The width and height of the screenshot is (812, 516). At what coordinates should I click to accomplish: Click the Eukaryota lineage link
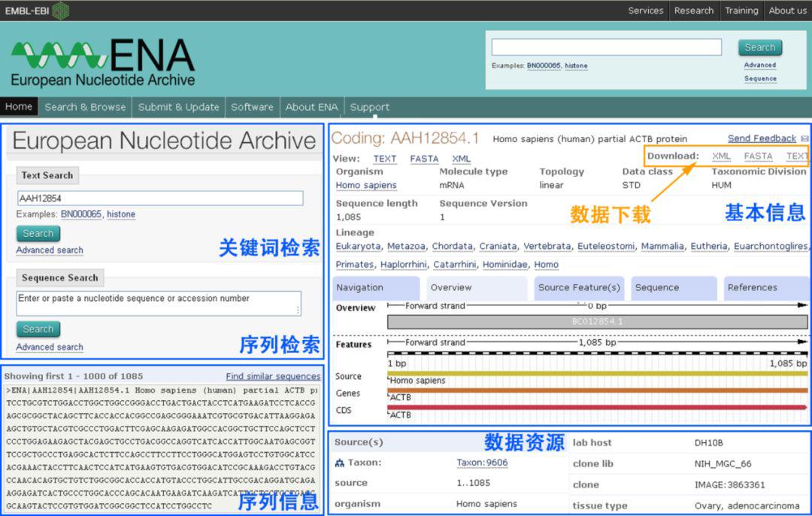[358, 247]
